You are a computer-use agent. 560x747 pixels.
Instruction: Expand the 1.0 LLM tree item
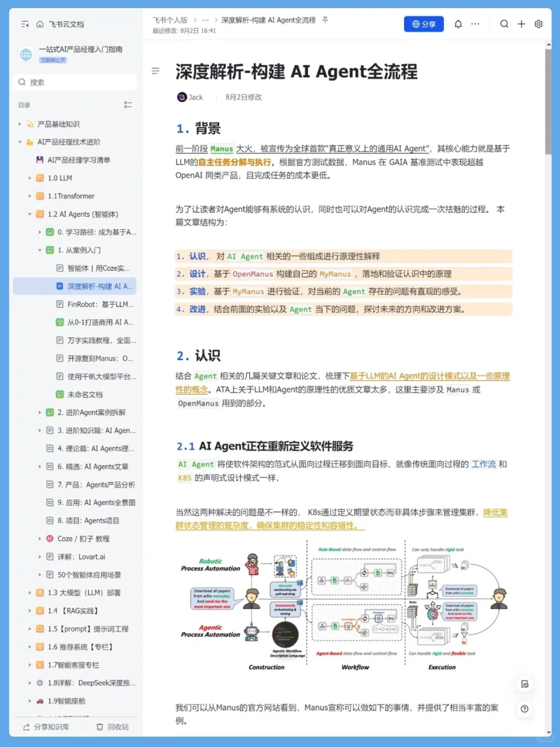(x=30, y=178)
